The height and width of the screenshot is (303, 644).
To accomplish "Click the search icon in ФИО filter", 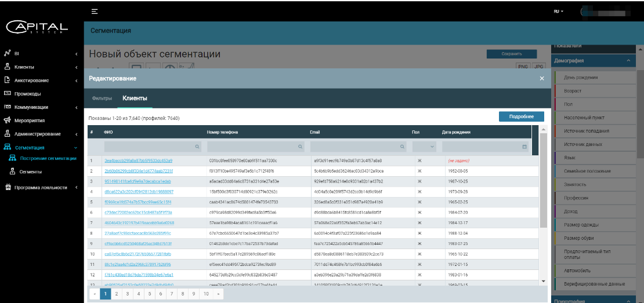I will [197, 147].
